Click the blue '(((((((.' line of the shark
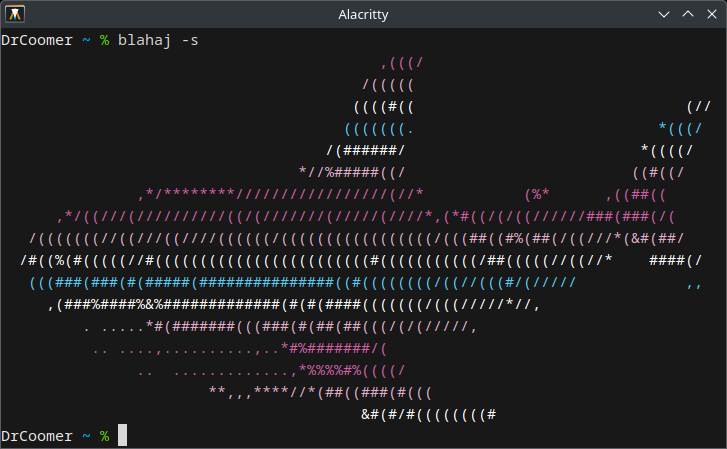This screenshot has height=449, width=727. click(x=379, y=128)
